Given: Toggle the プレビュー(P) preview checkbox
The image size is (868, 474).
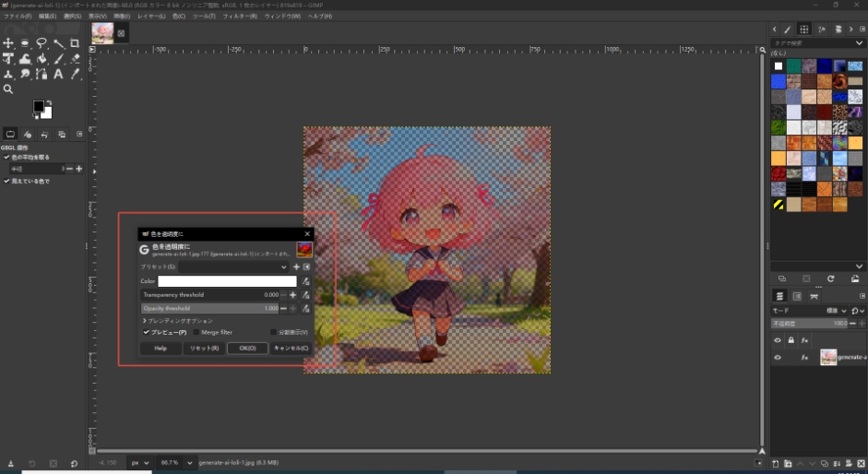Looking at the screenshot, I should point(147,332).
